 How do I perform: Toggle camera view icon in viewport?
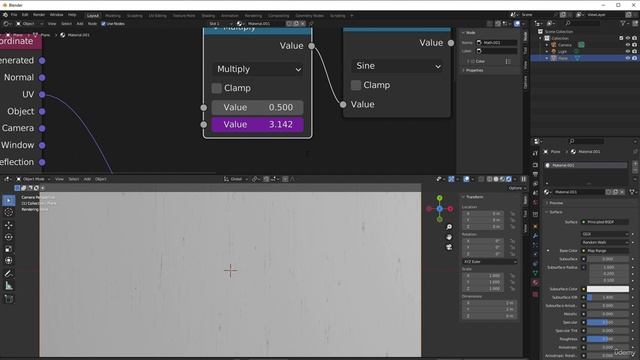[x=449, y=247]
